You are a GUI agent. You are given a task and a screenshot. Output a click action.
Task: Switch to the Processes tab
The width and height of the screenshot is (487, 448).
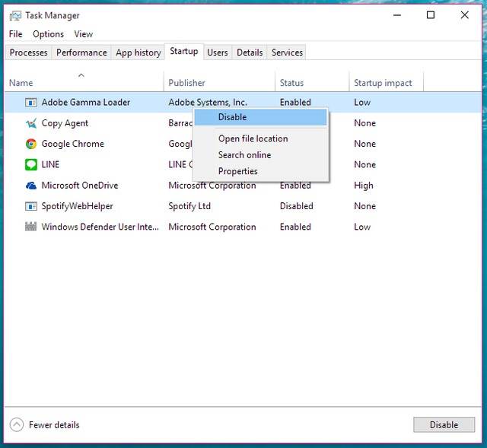29,52
